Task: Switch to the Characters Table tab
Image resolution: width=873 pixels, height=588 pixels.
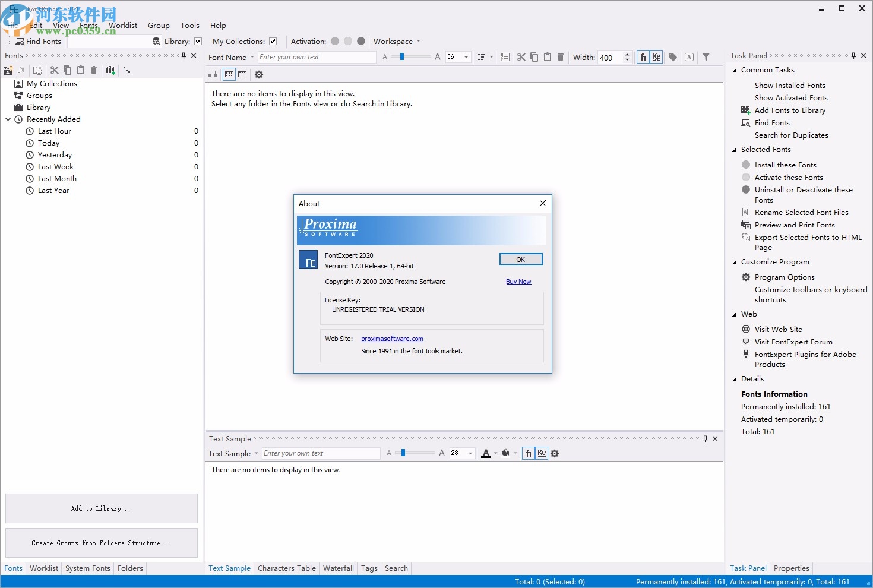Action: coord(286,568)
